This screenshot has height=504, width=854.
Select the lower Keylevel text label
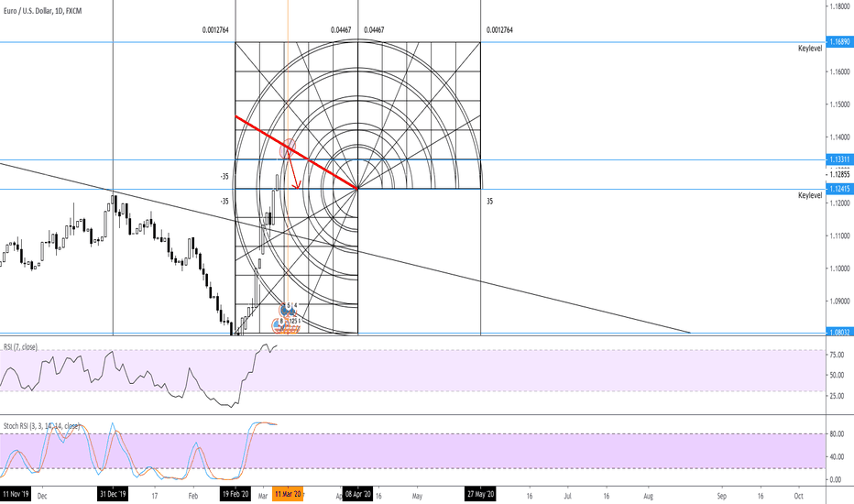tap(810, 195)
